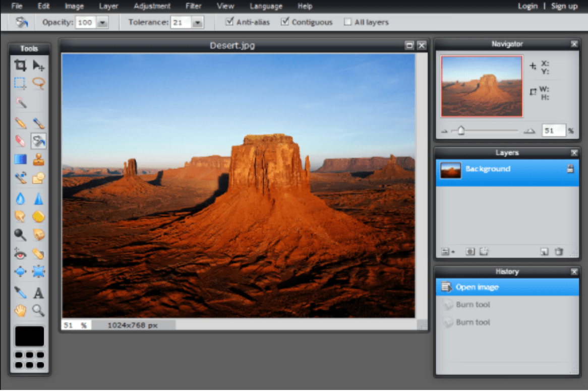Select the Gradient tool
Image resolution: width=588 pixels, height=391 pixels.
pos(20,159)
